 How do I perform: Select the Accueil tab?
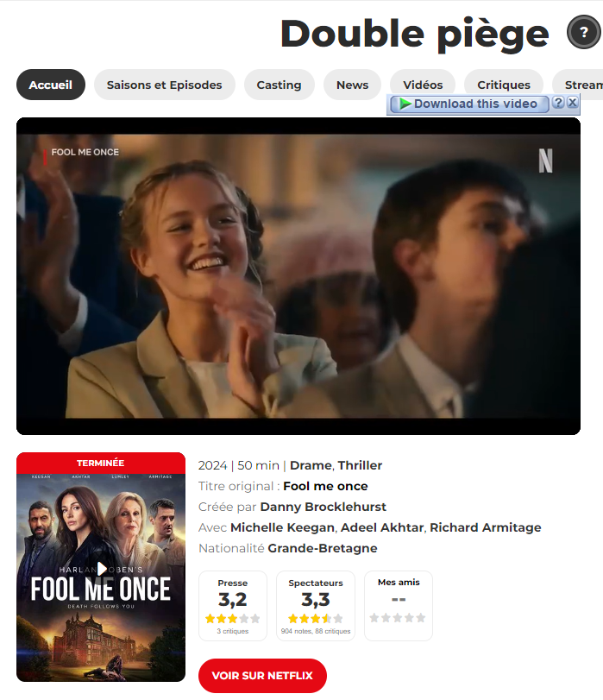[51, 85]
